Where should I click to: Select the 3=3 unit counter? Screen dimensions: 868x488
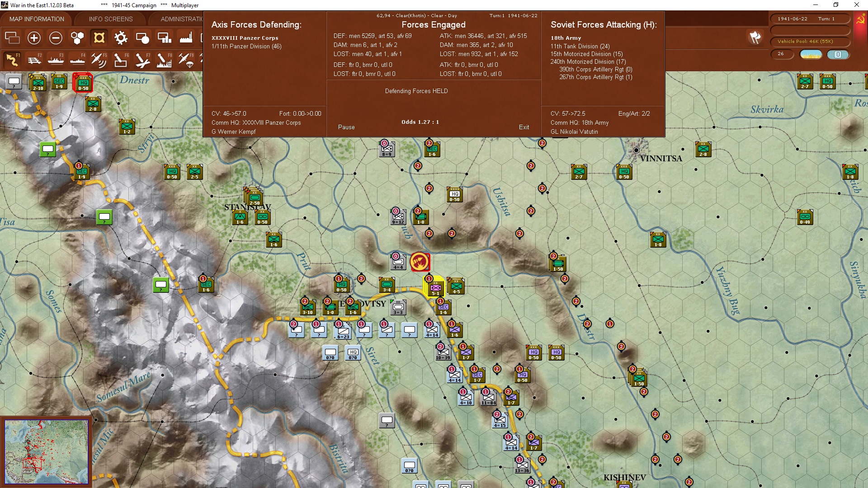[398, 308]
